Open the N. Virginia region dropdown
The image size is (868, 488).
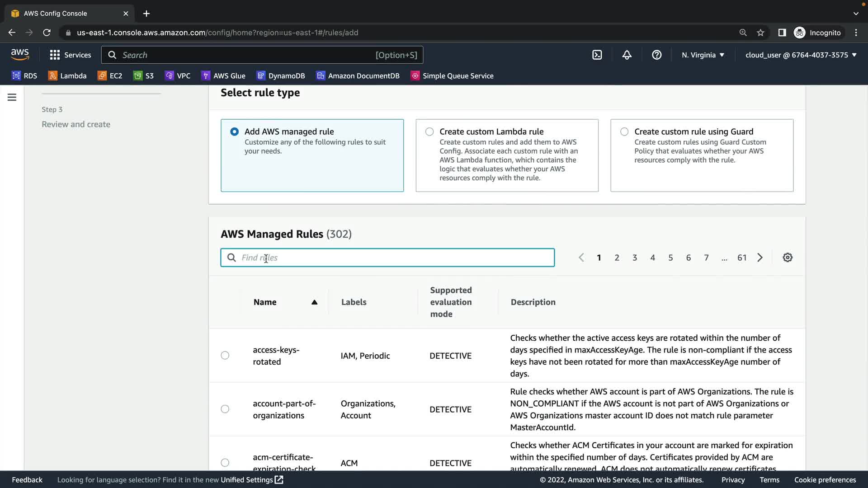[x=703, y=55]
